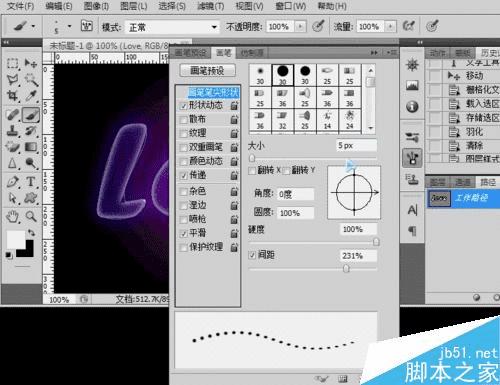Open the flow slider dropdown arrow
The width and height of the screenshot is (500, 385).
390,26
